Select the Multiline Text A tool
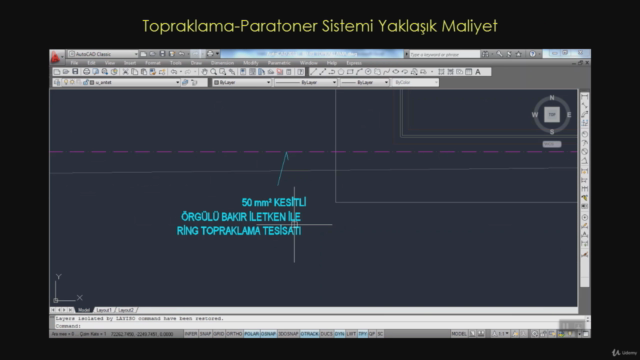 pos(478,72)
